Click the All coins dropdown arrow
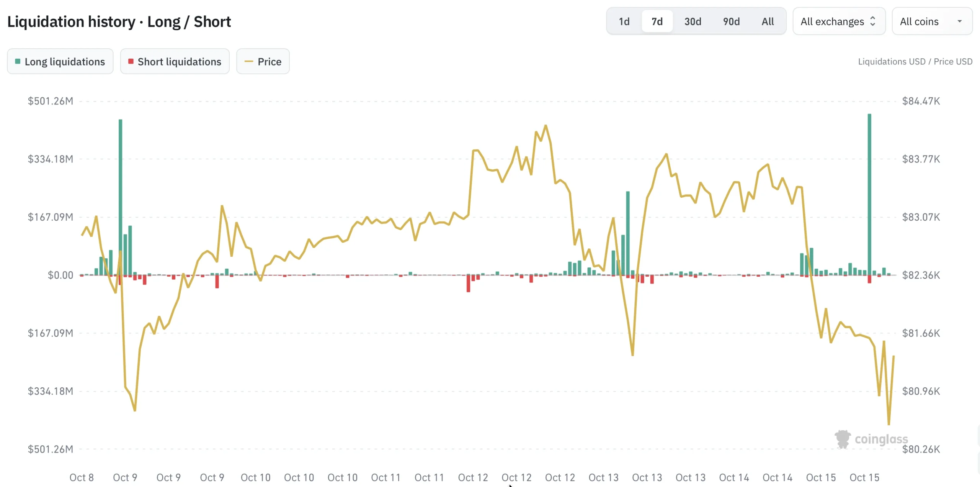The height and width of the screenshot is (487, 980). click(x=960, y=21)
